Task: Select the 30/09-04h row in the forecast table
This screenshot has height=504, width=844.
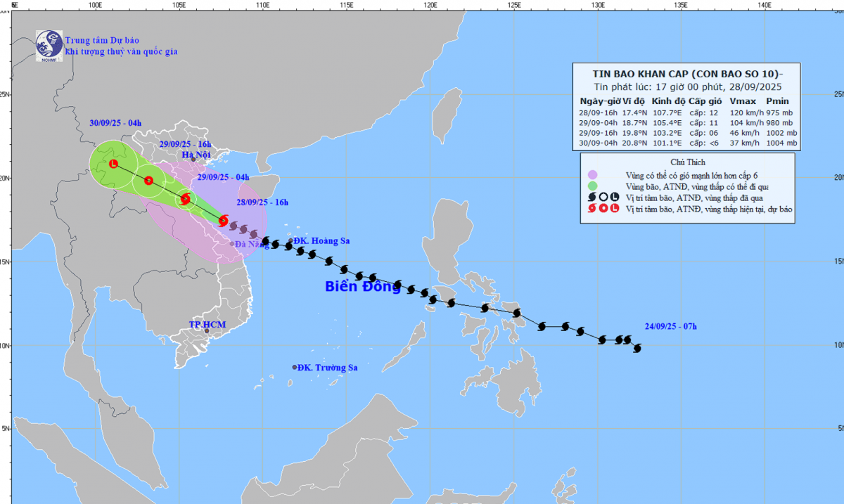Action: (x=687, y=143)
